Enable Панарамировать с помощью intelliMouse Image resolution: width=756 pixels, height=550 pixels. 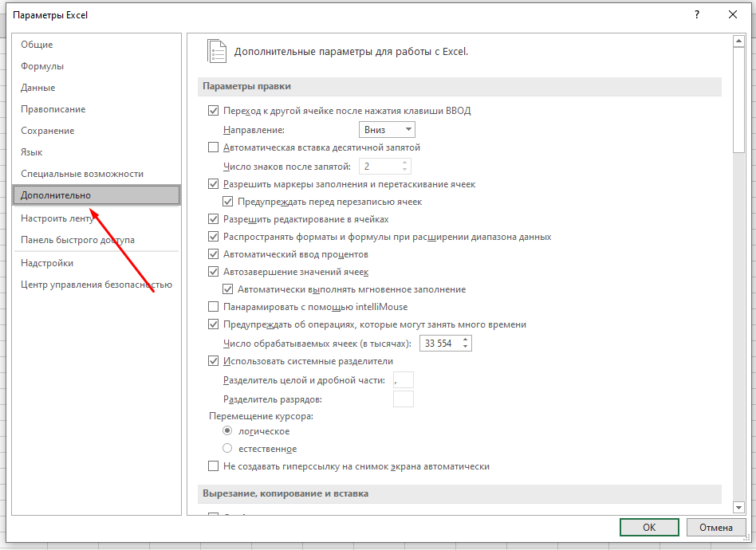point(213,307)
